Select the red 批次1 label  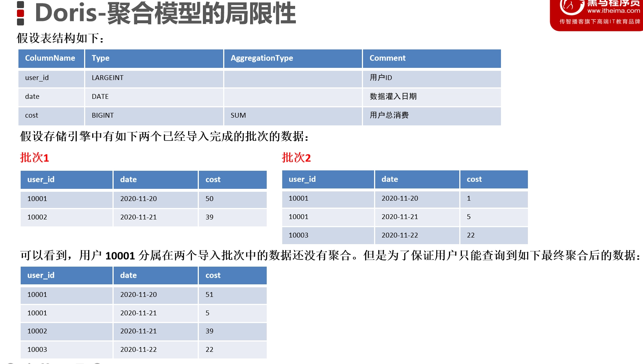pos(34,157)
